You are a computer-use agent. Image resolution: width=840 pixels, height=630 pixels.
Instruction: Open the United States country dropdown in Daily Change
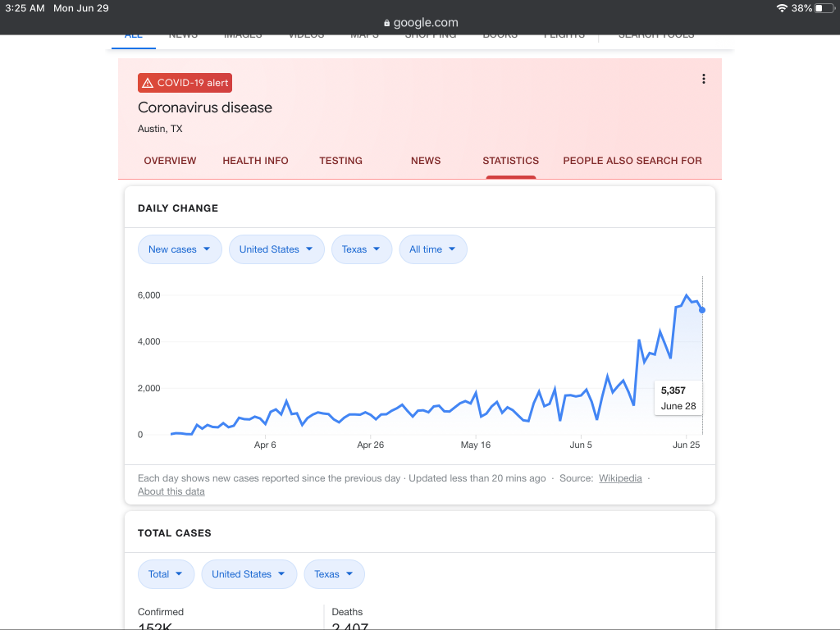tap(276, 249)
